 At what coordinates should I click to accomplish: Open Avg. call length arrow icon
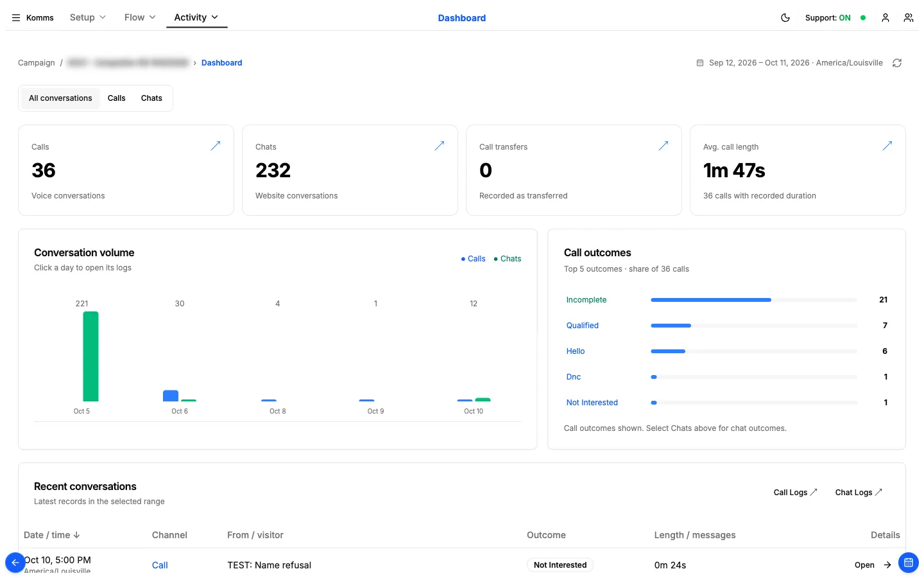pyautogui.click(x=887, y=146)
